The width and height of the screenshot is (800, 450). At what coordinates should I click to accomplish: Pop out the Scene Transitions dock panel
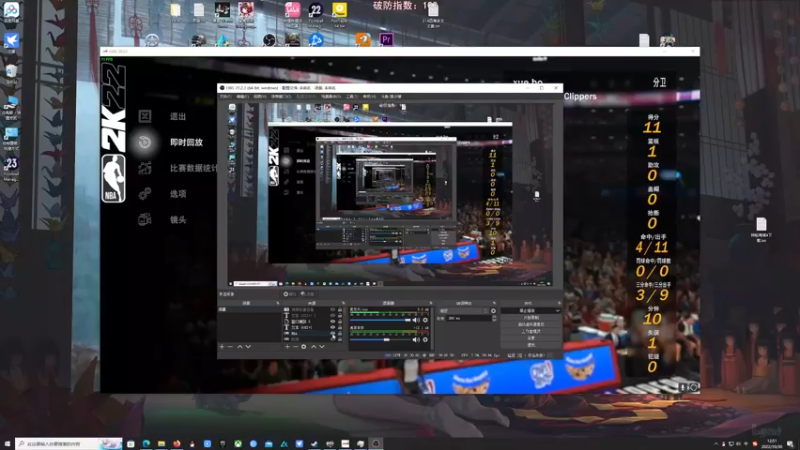click(x=494, y=303)
